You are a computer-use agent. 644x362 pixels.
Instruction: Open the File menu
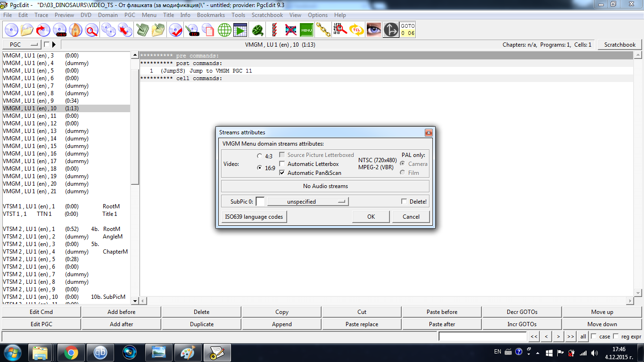[x=8, y=15]
